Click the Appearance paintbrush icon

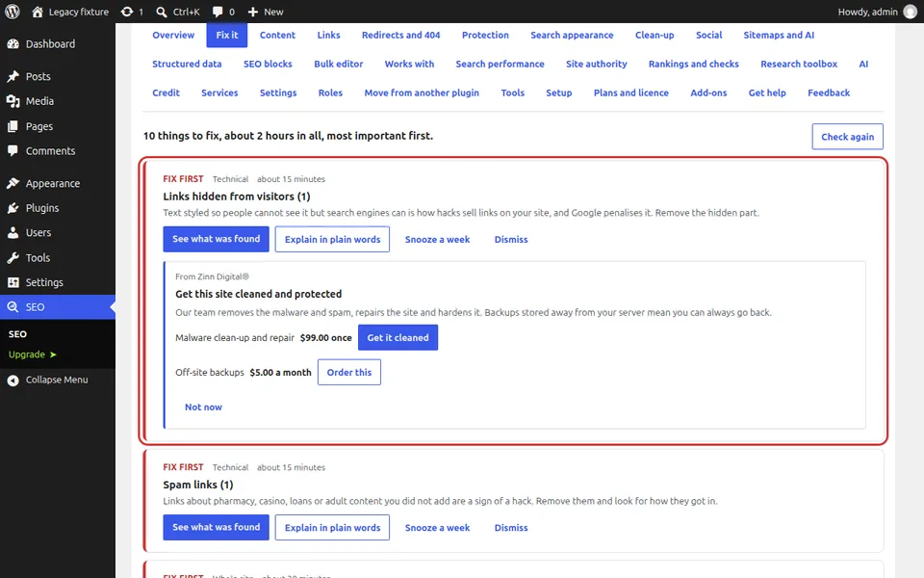13,183
